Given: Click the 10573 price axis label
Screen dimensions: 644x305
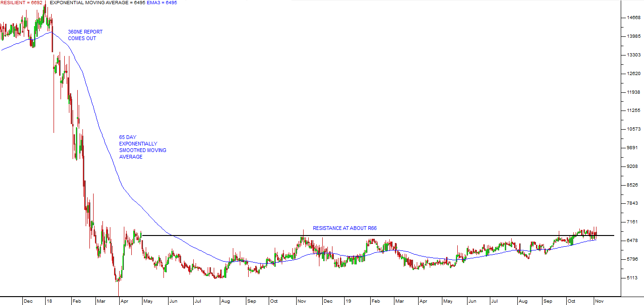Looking at the screenshot, I should click(634, 129).
